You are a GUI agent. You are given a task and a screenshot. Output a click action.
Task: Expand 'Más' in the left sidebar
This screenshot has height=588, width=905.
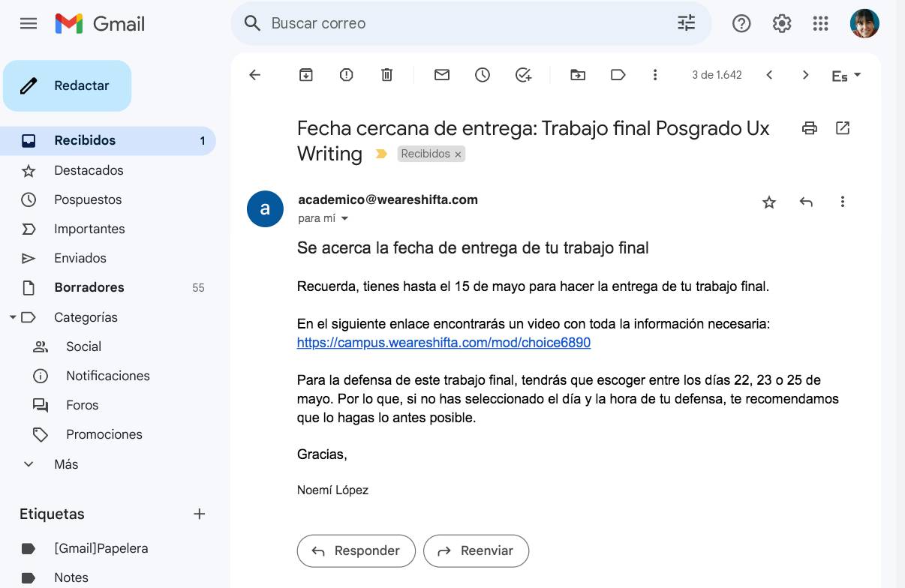tap(65, 464)
